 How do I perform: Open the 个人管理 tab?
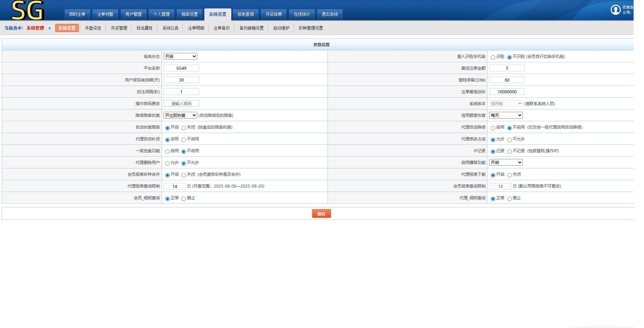click(161, 14)
